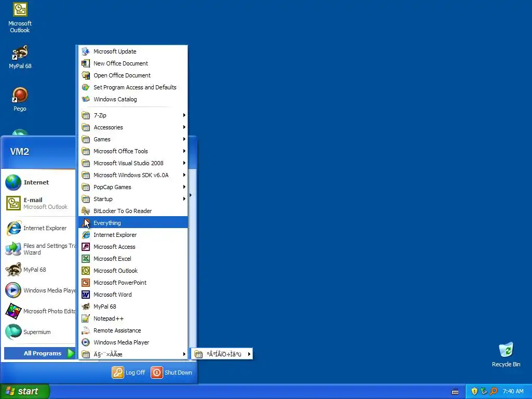This screenshot has width=532, height=399.
Task: Launch Windows Catalog from the programs list
Action: pyautogui.click(x=133, y=99)
